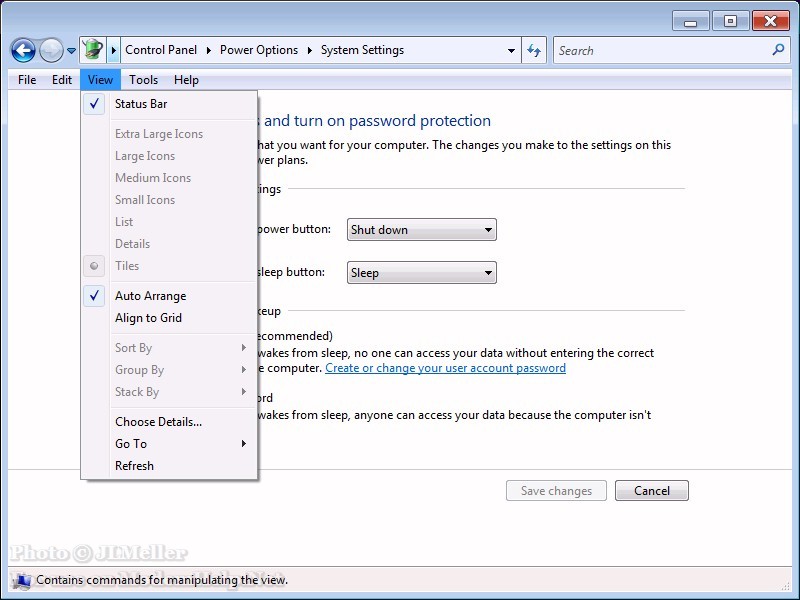Open the recent pages dropdown arrow
The width and height of the screenshot is (800, 600).
[x=71, y=51]
